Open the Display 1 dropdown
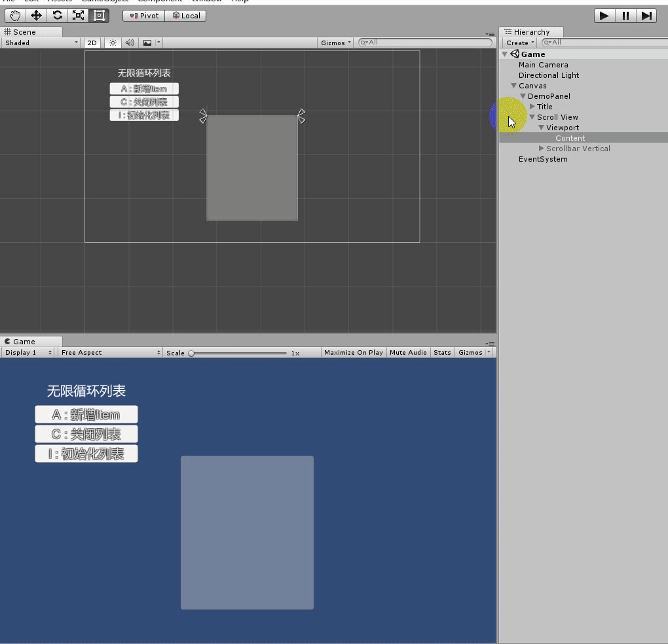668x644 pixels. pos(28,353)
